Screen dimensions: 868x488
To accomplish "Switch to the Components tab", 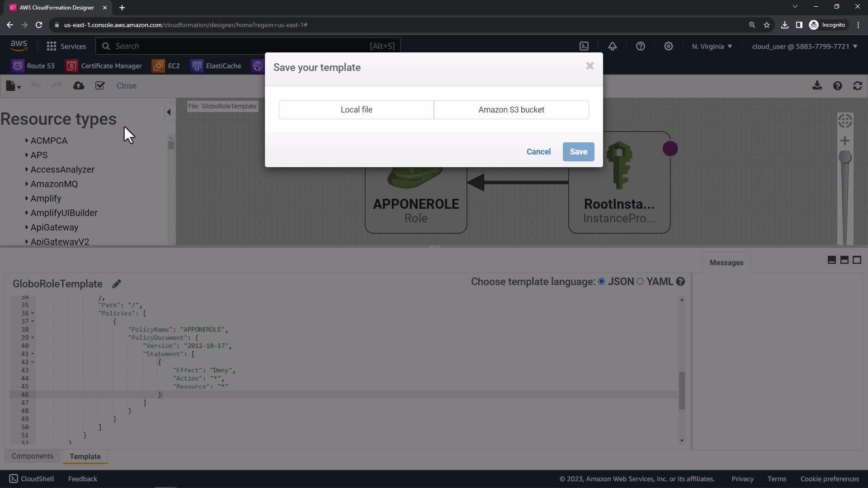I will click(33, 456).
